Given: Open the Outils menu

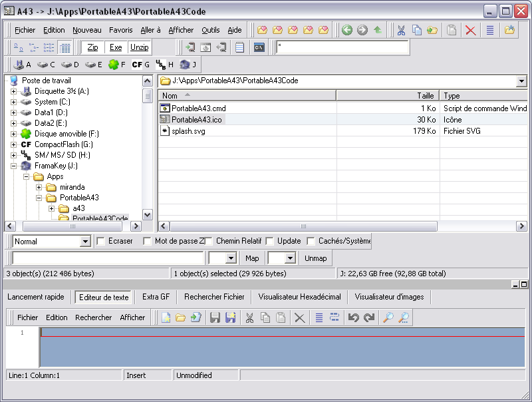Looking at the screenshot, I should (211, 30).
